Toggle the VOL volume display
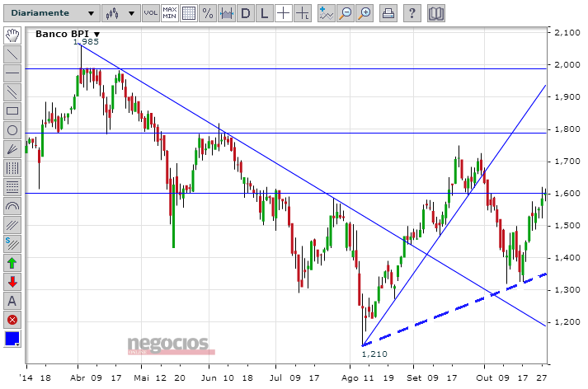The image size is (588, 389). (x=151, y=13)
